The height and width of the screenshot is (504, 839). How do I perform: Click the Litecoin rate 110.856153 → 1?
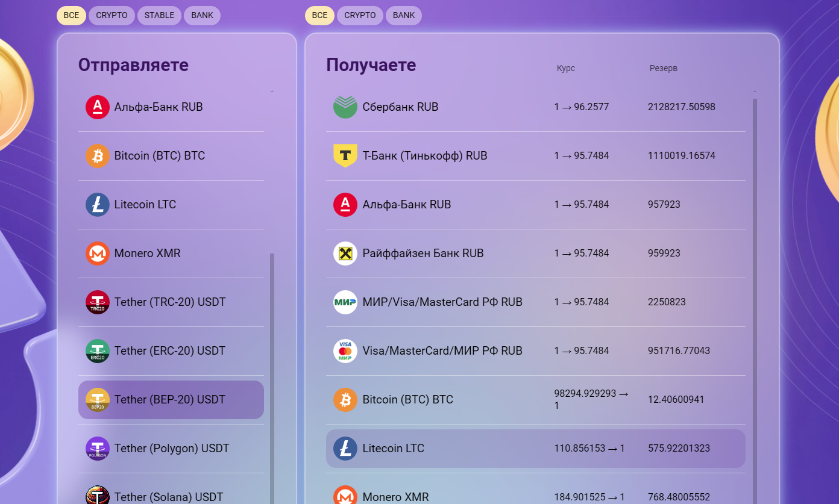pos(589,449)
